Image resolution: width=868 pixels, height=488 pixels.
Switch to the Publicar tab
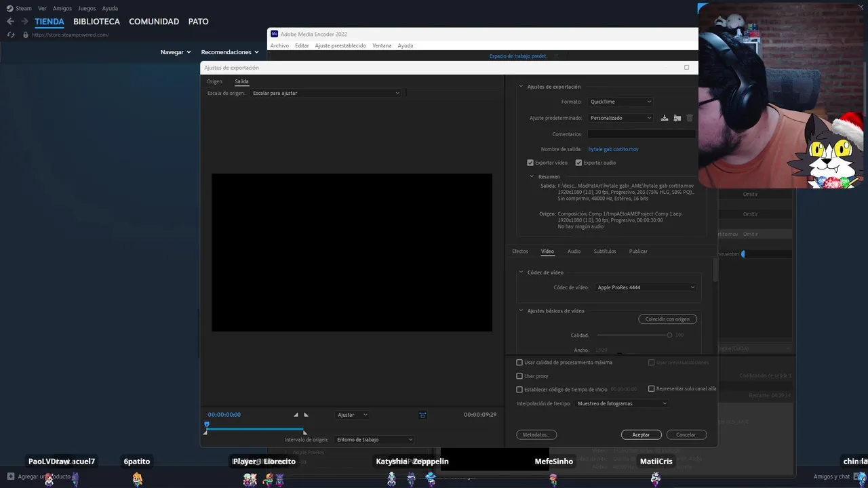click(x=638, y=251)
